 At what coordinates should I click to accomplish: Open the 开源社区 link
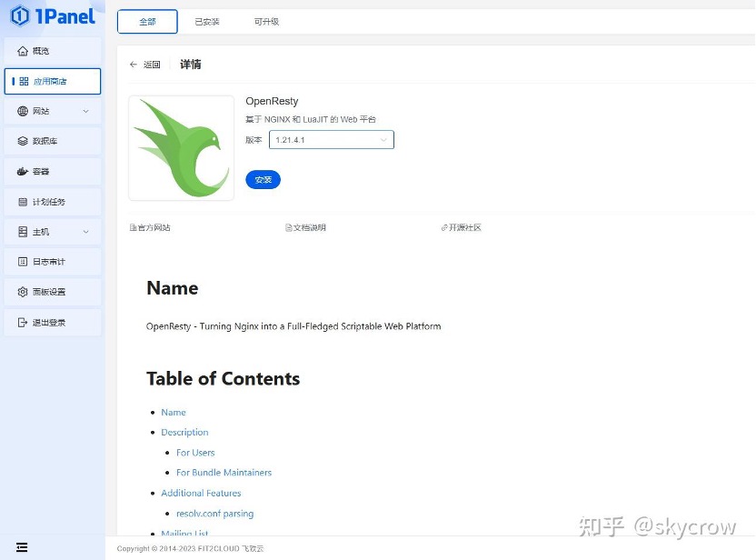462,227
